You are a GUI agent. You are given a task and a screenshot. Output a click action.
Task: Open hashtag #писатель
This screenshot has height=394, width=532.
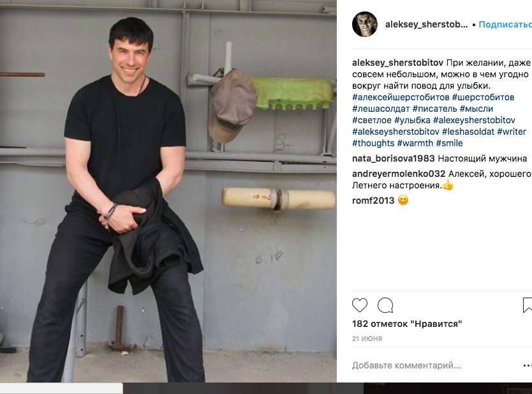[434, 109]
